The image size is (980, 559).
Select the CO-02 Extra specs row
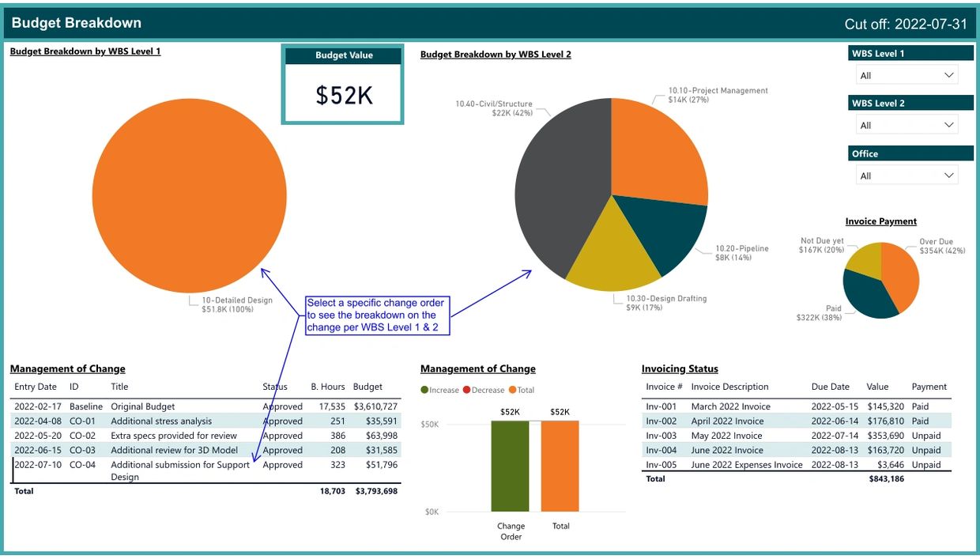[173, 436]
